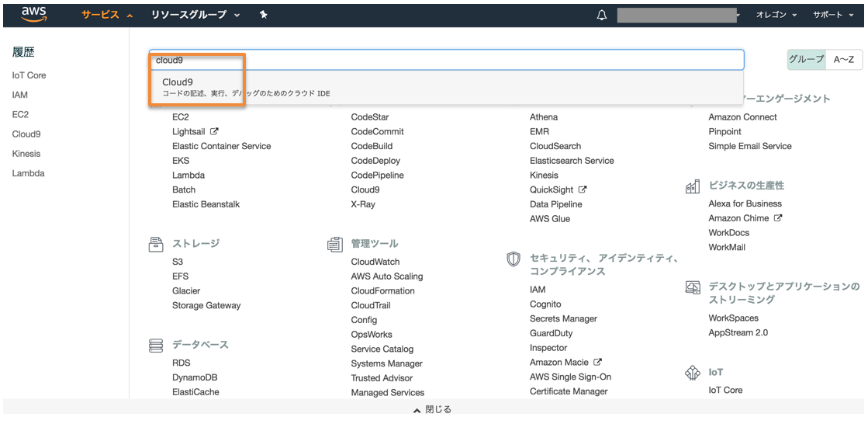Image resolution: width=868 pixels, height=424 pixels.
Task: Collapse the panel with the close chevron
Action: point(432,410)
